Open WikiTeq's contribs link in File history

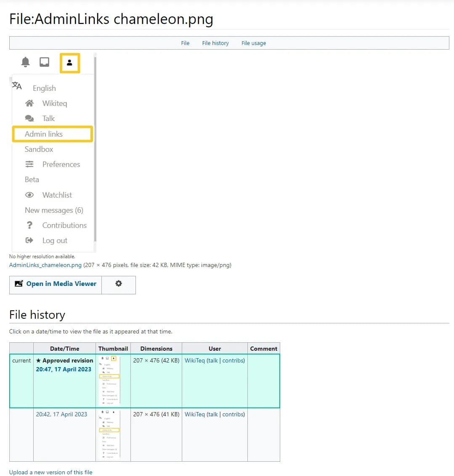233,360
